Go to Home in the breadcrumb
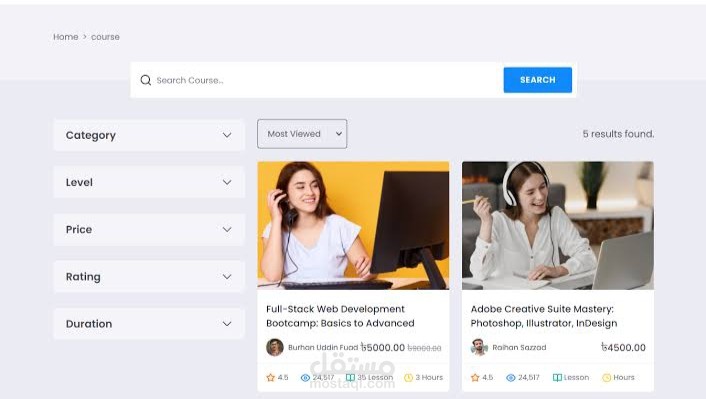 65,37
